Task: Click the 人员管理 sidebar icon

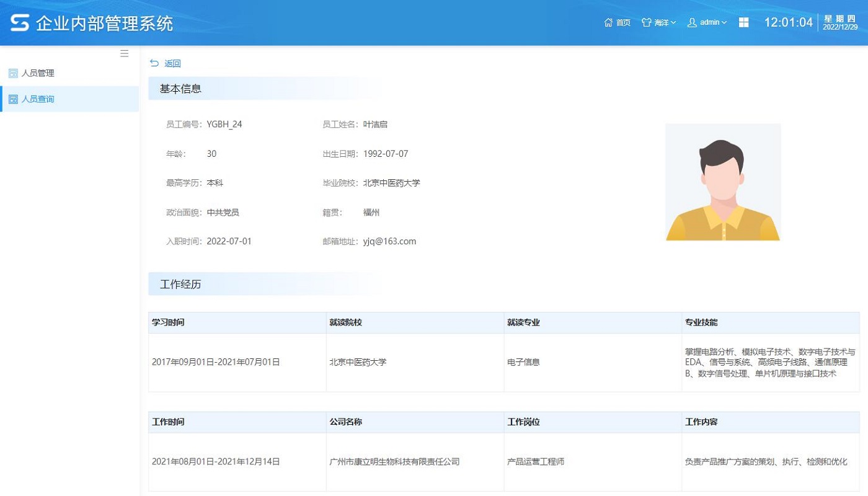Action: 13,73
